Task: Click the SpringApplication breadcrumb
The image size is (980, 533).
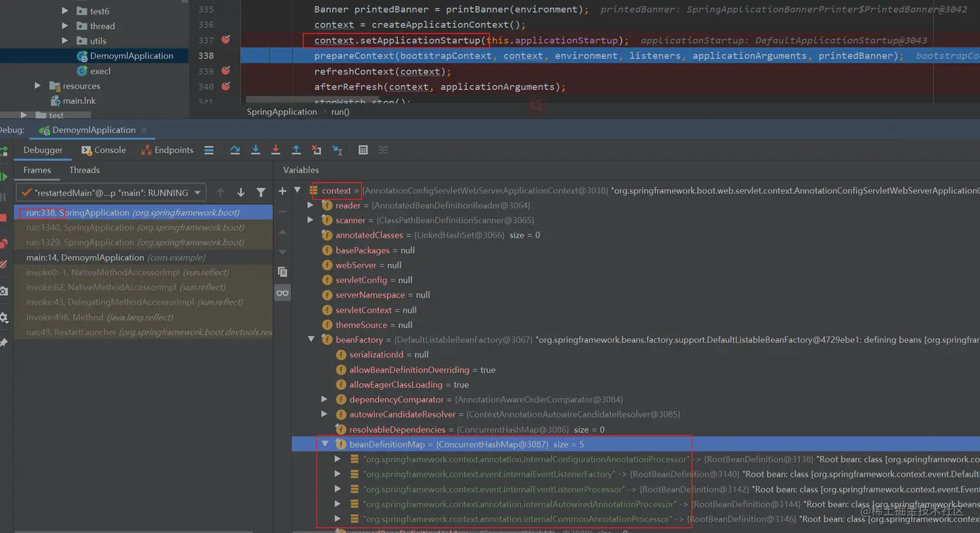Action: [x=282, y=112]
